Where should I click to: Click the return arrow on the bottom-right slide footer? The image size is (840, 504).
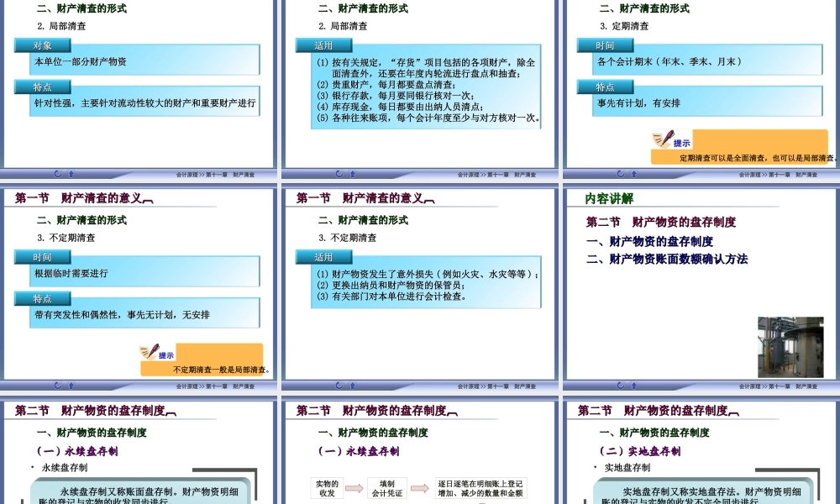click(622, 385)
